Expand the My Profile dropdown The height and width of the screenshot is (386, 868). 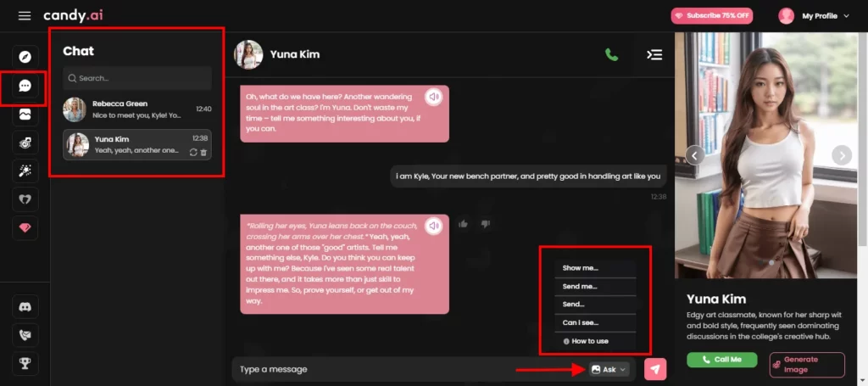pos(826,16)
